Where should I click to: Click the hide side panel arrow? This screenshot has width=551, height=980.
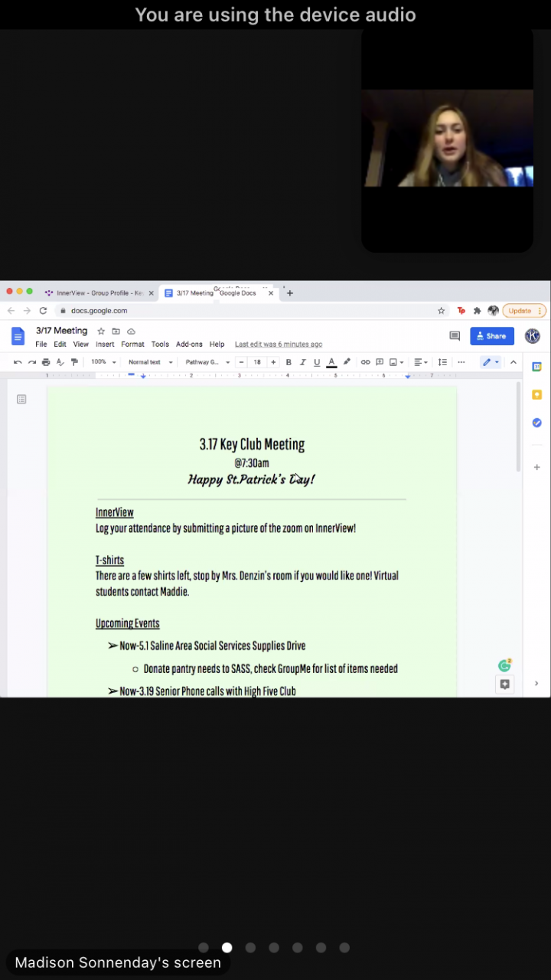[x=536, y=684]
